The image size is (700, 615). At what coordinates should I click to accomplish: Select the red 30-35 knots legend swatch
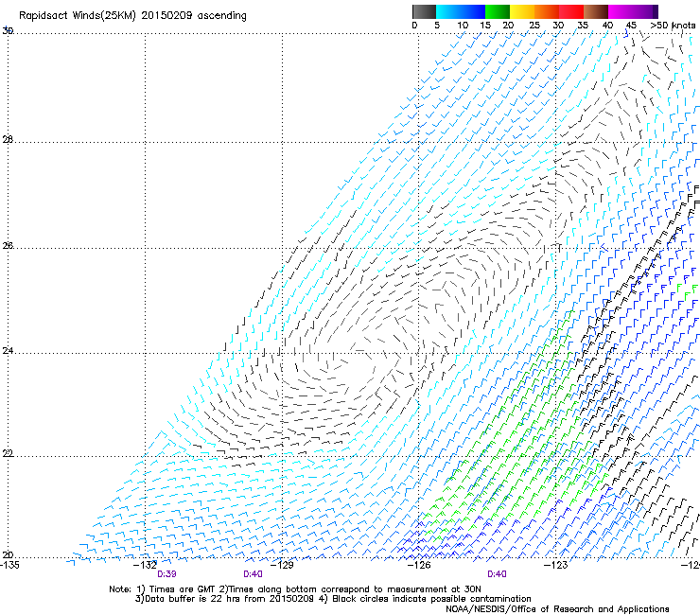(571, 11)
